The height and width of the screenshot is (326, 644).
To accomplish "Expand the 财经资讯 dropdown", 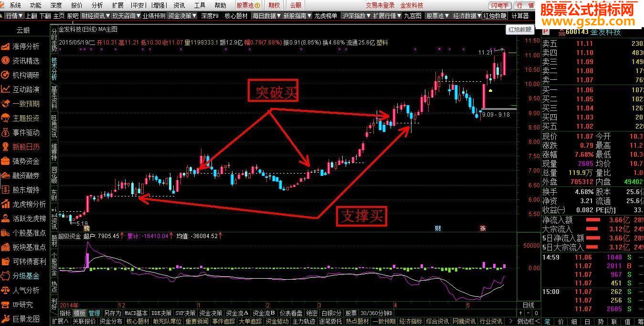I will click(95, 16).
